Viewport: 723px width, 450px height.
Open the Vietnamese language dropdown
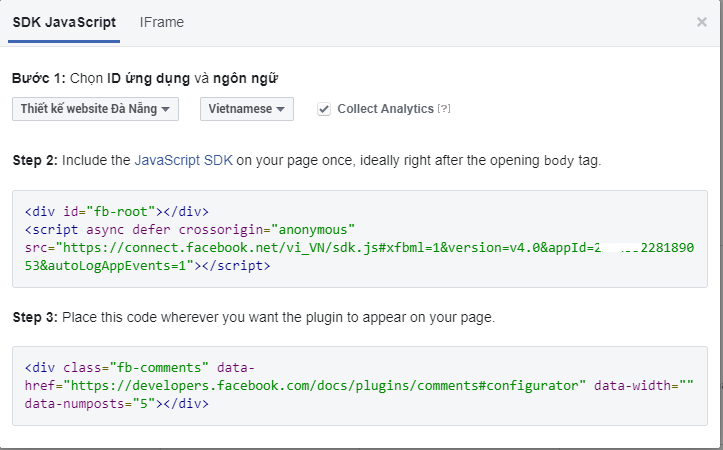247,109
